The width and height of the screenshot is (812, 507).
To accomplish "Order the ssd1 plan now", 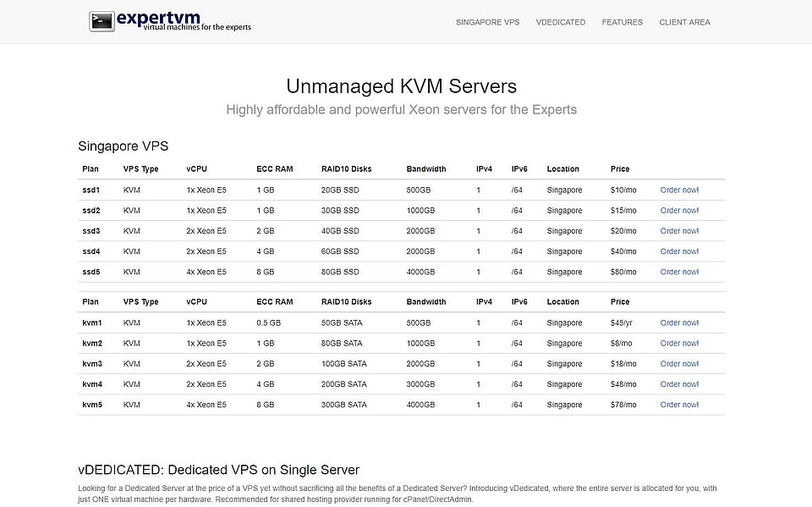I will tap(679, 190).
